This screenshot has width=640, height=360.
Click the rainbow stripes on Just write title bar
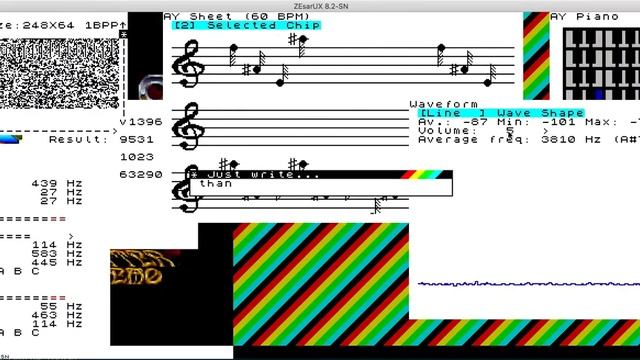tap(422, 175)
